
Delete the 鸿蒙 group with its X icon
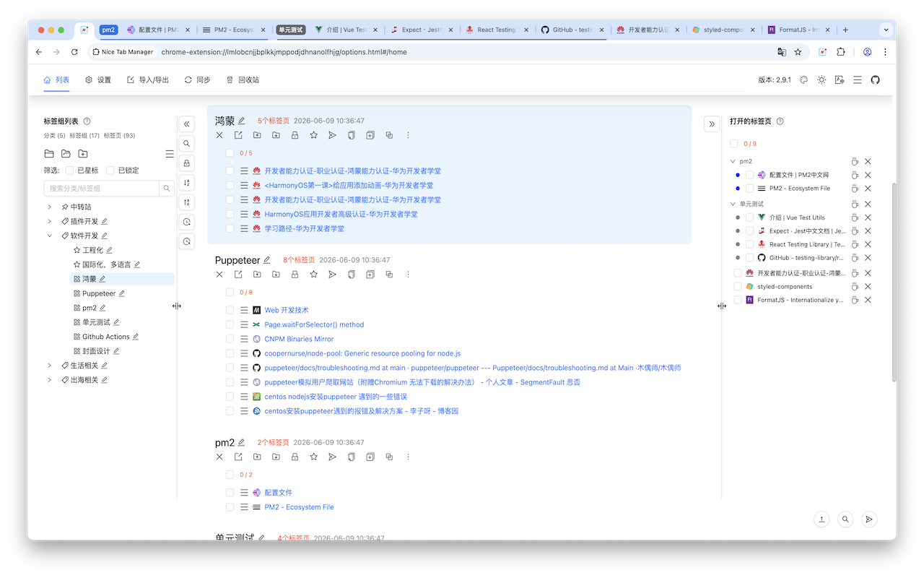point(219,135)
